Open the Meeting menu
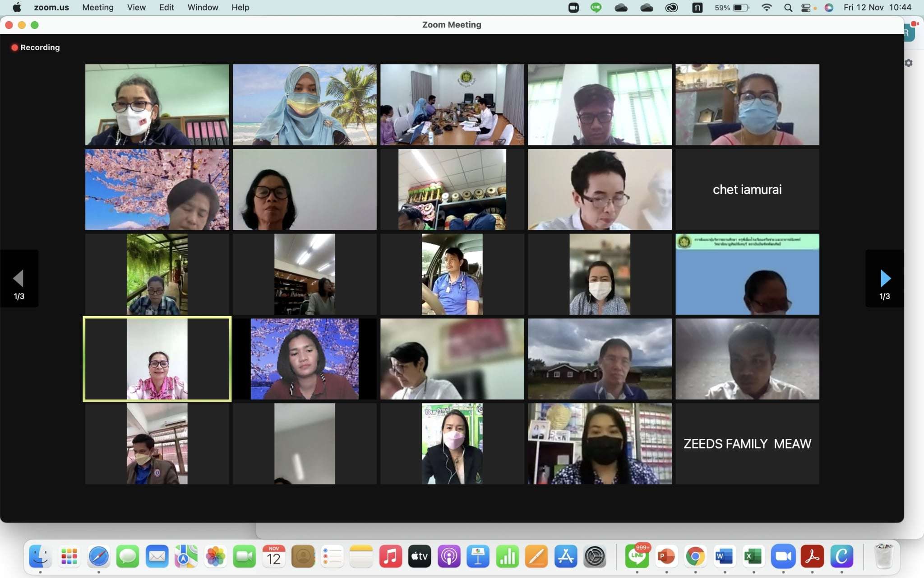Screen dimensions: 924x578 coord(98,8)
